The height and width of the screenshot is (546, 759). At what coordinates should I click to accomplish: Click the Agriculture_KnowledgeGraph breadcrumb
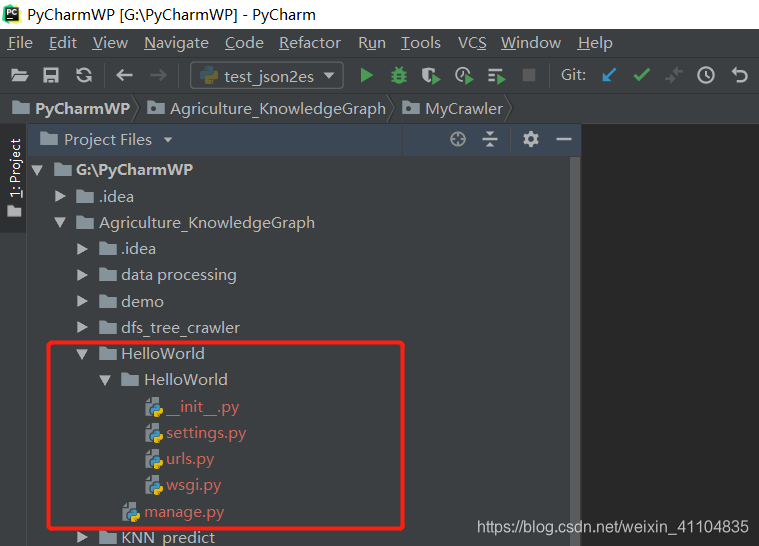click(266, 108)
